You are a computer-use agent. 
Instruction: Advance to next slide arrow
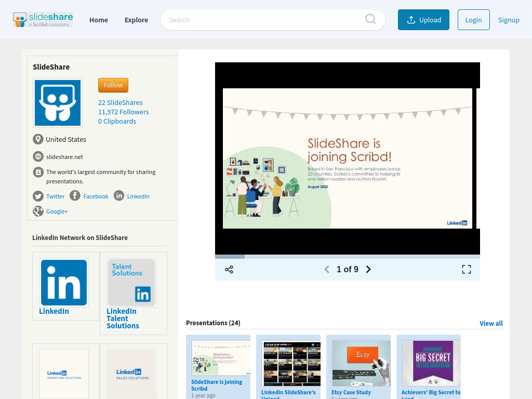[368, 270]
